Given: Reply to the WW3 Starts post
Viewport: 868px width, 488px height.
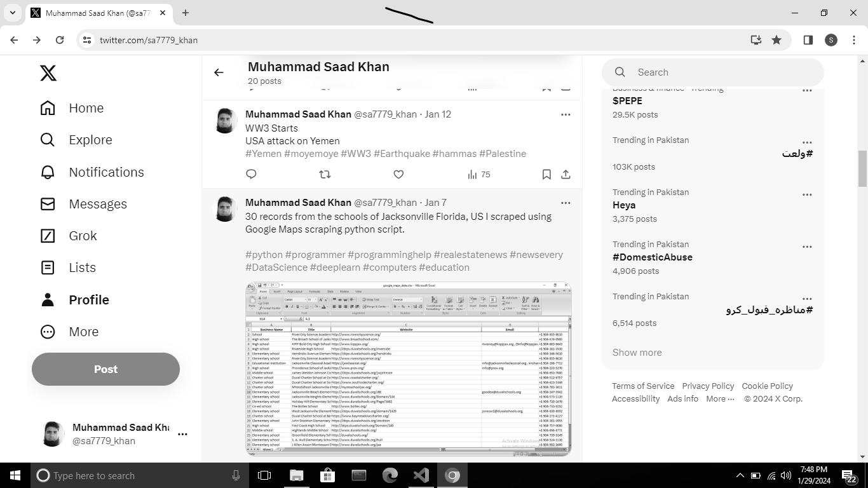Looking at the screenshot, I should [x=251, y=174].
